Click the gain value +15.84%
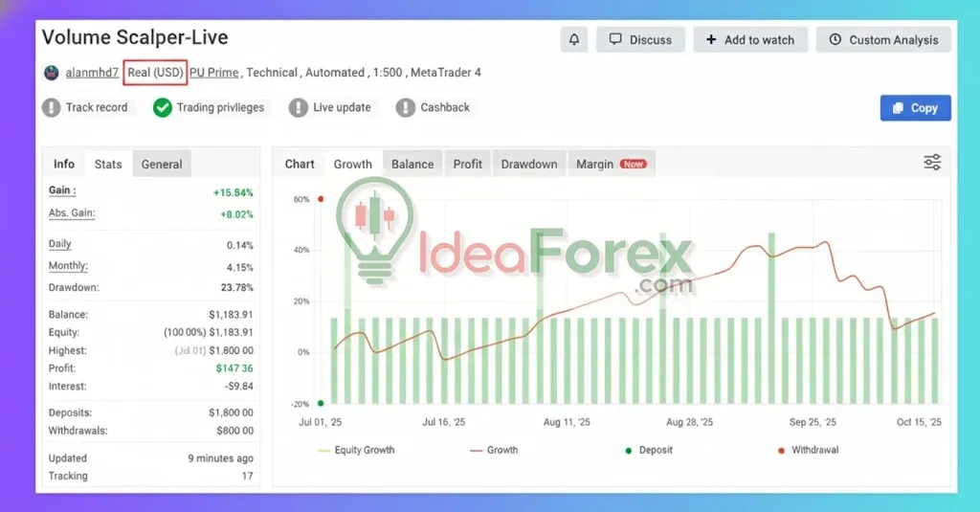Screen dimensions: 980x512 coord(234,192)
